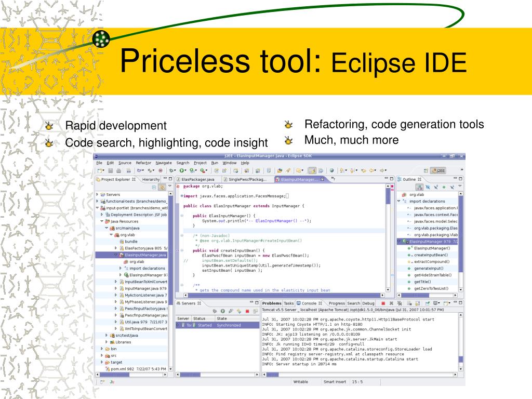Collapse the input-portlet project node
The height and width of the screenshot is (399, 532).
[97, 208]
